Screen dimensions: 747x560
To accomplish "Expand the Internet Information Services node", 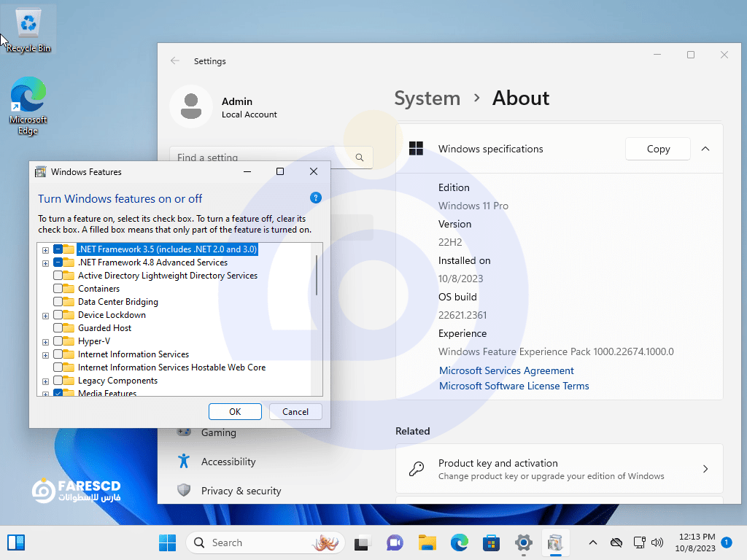I will click(45, 355).
